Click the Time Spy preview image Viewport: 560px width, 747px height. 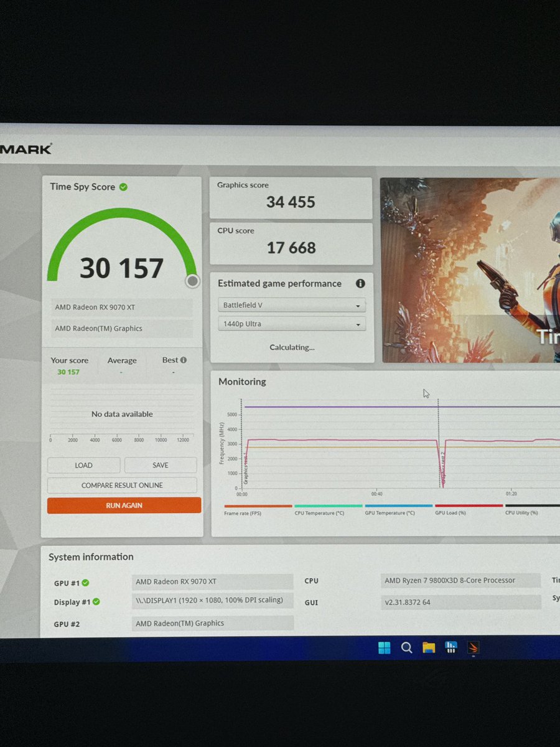(x=470, y=270)
